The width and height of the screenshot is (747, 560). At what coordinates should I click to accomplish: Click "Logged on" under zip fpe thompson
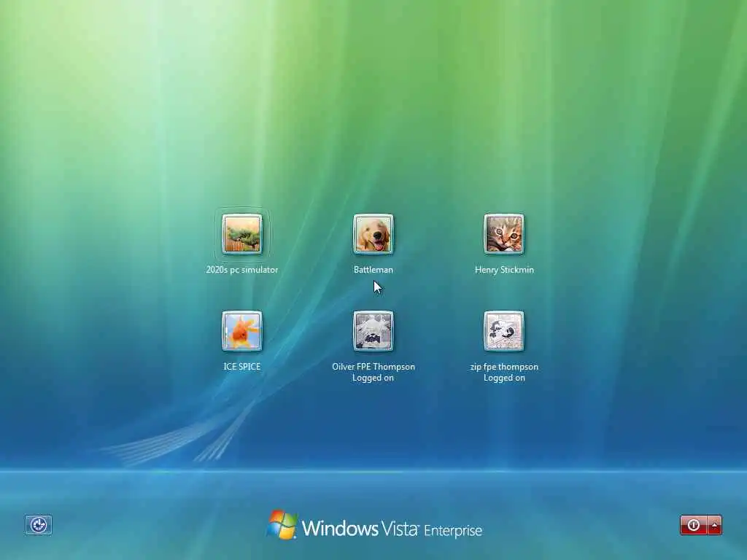point(504,378)
